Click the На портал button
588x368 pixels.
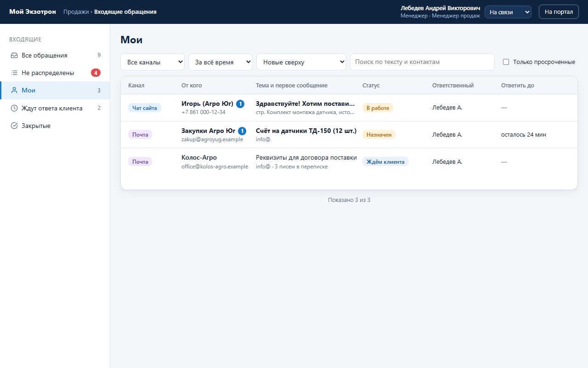pos(559,12)
